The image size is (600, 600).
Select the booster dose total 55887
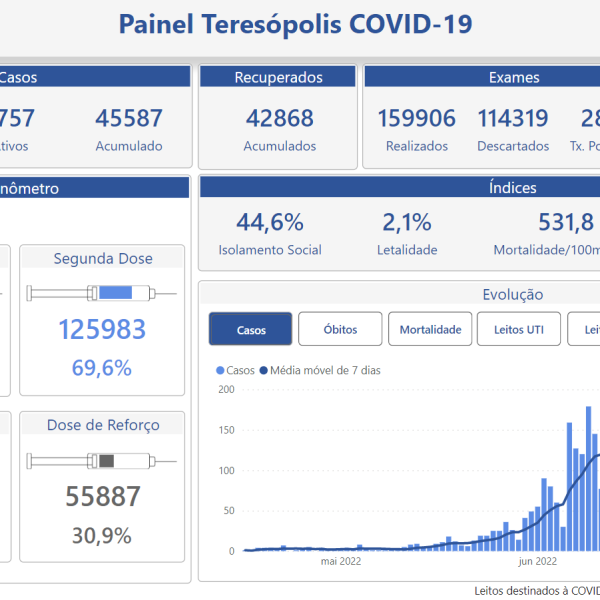point(102,496)
